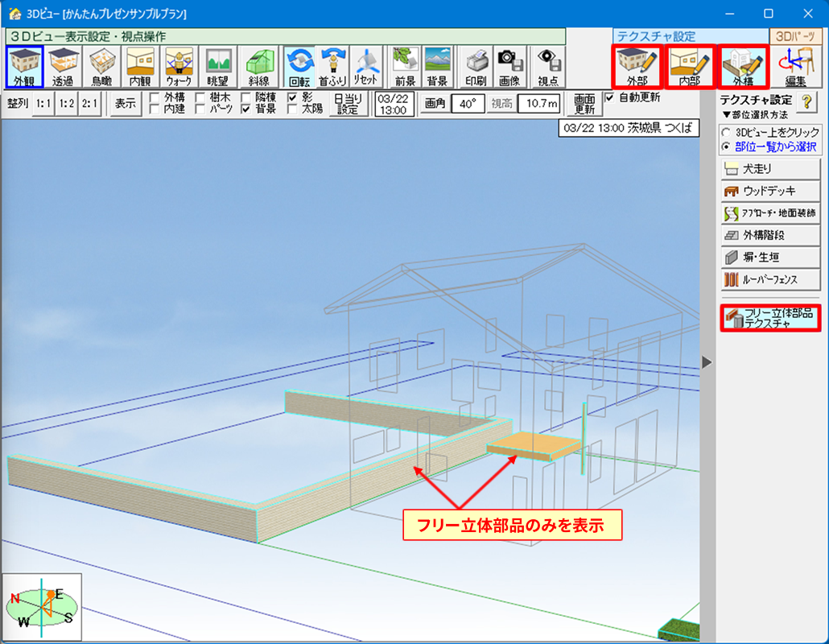
Task: Set window ratio to 1:1
Action: point(43,104)
